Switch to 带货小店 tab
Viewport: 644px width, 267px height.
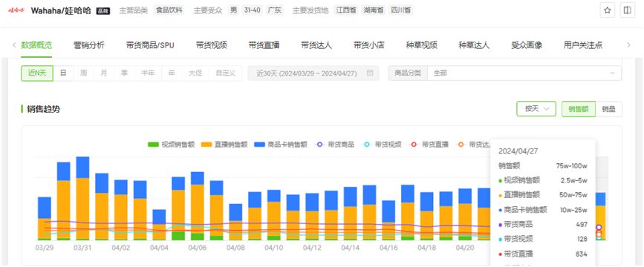tap(369, 45)
